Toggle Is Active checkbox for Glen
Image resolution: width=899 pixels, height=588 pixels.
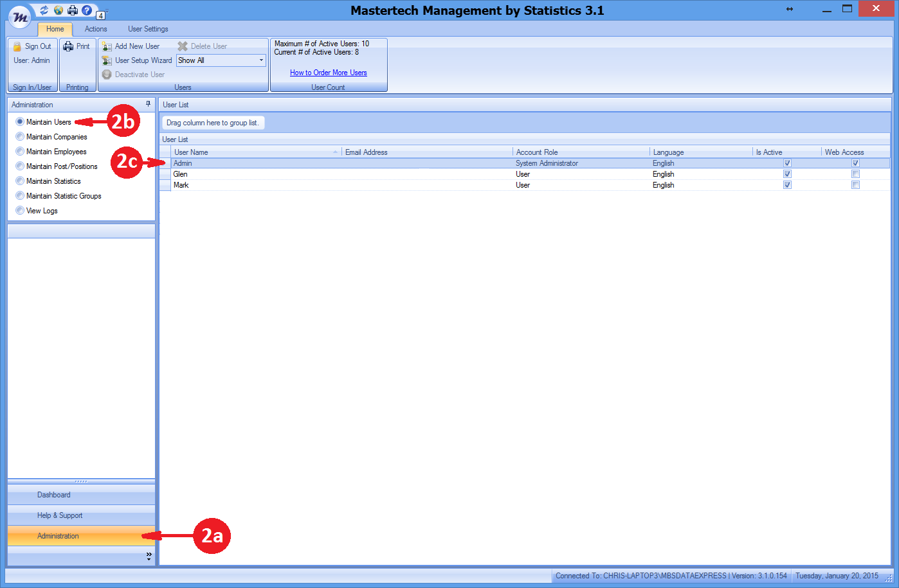(787, 174)
